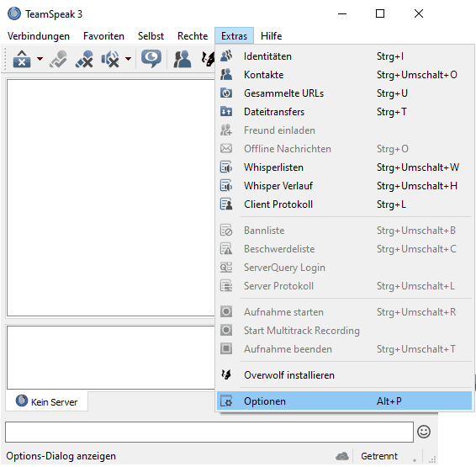
Task: Open Optionen from Extras menu
Action: pyautogui.click(x=344, y=401)
